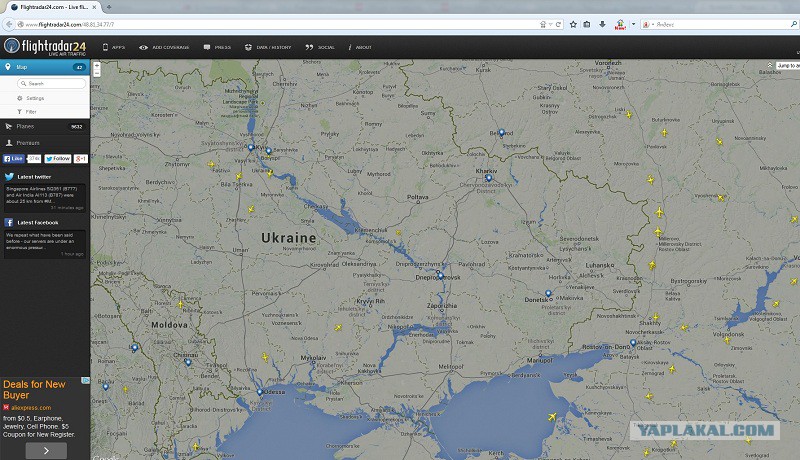Zoom in the map with plus button
This screenshot has height=460, width=800.
96,65
